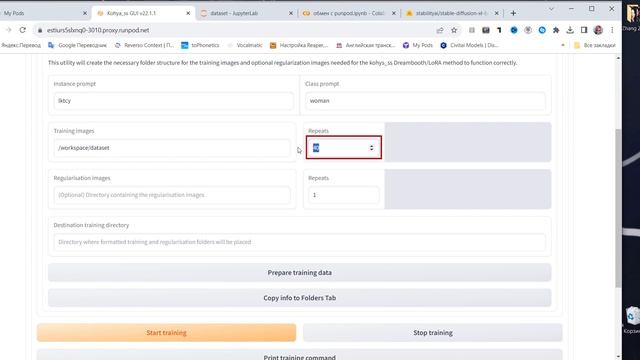Screen dimensions: 640x360
Task: Close the Kohya_ss GUI tab
Action: [188, 13]
